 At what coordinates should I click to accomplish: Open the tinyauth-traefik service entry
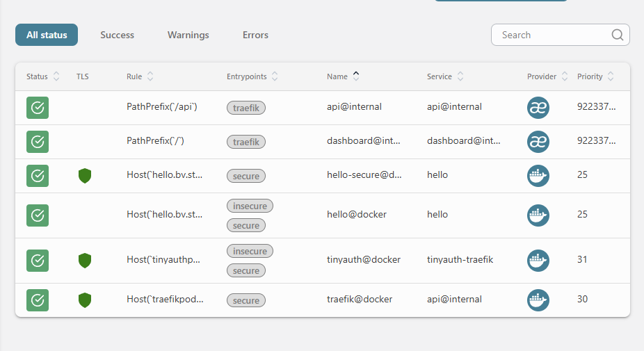click(460, 259)
